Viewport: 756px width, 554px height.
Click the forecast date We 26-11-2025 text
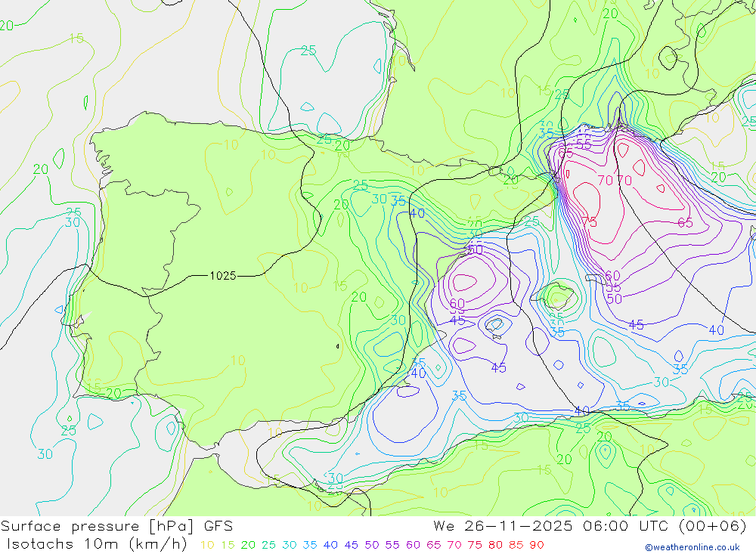[x=503, y=525]
